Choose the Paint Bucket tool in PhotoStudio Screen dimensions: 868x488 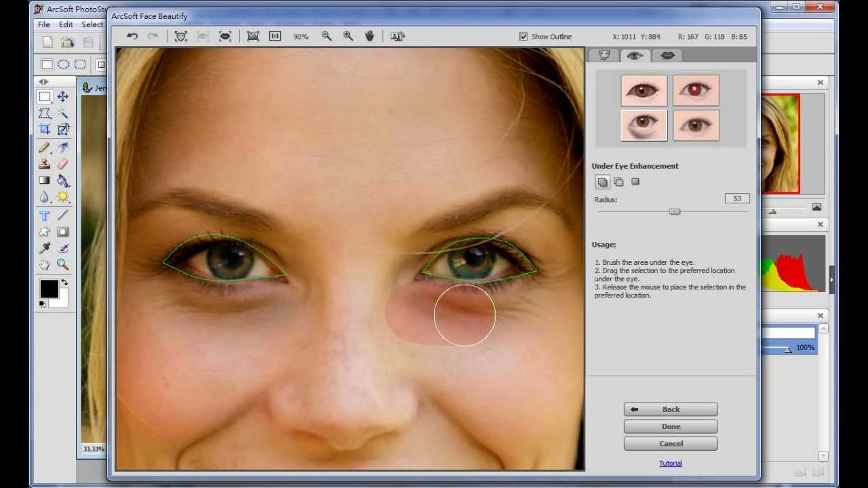[62, 181]
